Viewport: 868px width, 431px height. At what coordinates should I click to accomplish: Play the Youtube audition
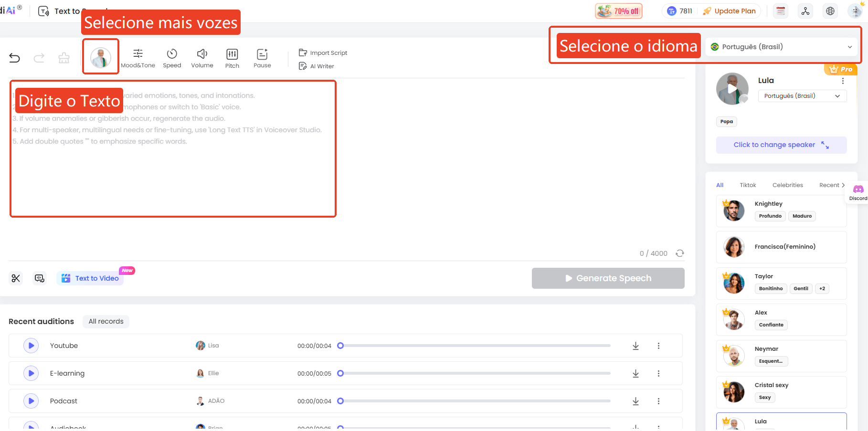point(31,346)
